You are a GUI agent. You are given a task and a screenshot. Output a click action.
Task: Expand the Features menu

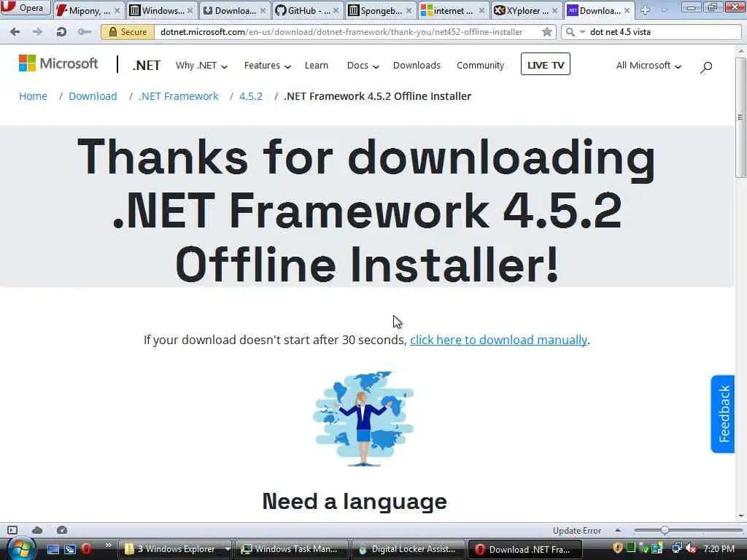tap(267, 65)
